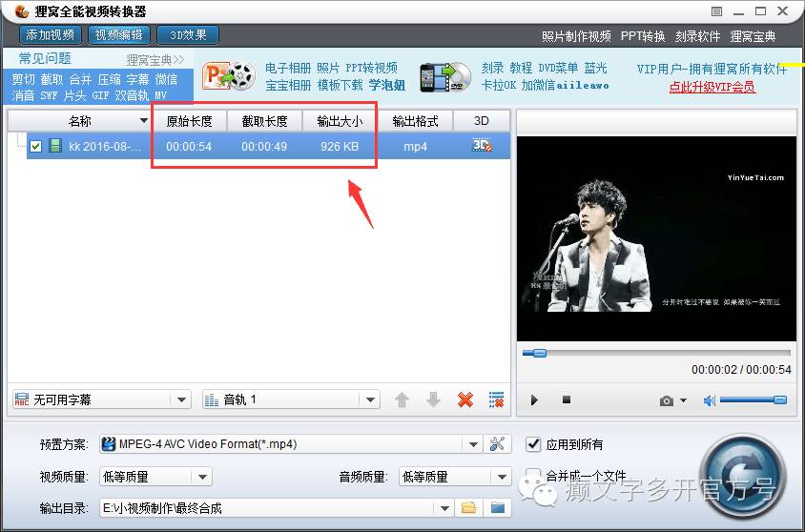The height and width of the screenshot is (532, 805).
Task: Click the 狸窝宝典>> link
Action: point(155,60)
